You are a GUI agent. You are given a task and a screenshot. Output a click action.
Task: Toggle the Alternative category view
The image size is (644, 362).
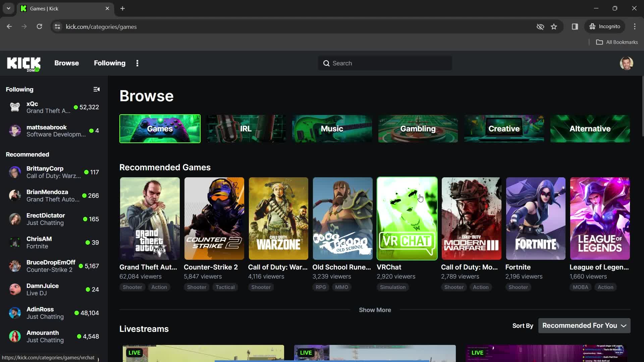tap(590, 129)
